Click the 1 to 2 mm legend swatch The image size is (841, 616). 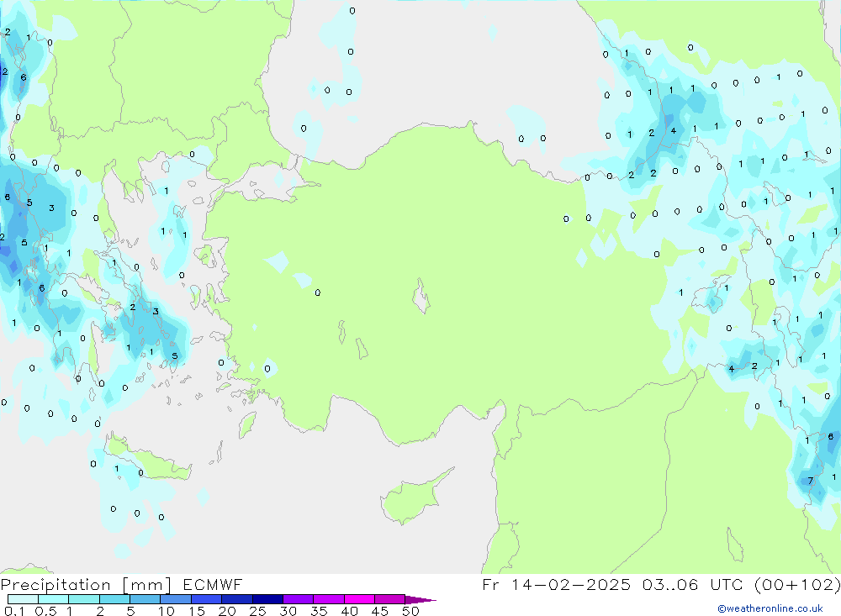83,599
